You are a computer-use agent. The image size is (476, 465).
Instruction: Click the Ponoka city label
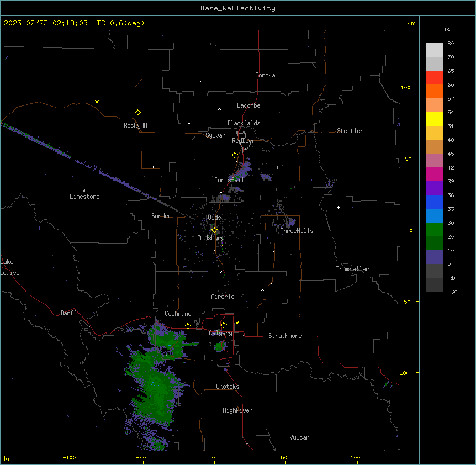pyautogui.click(x=265, y=75)
